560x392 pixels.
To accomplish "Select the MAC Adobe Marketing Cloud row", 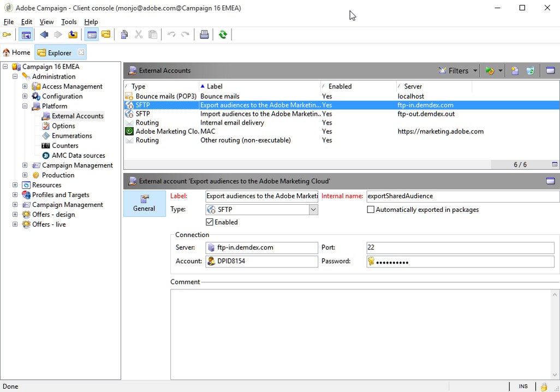I will [x=342, y=132].
